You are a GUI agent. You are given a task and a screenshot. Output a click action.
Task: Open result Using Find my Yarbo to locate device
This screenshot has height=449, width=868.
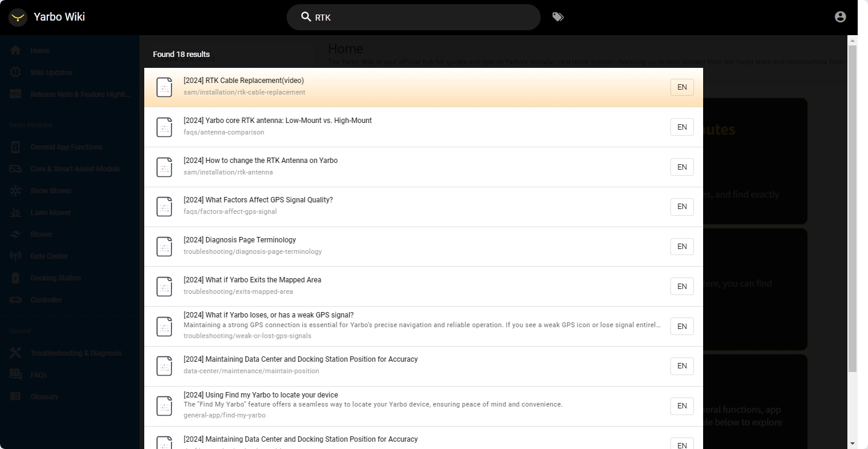pyautogui.click(x=424, y=406)
